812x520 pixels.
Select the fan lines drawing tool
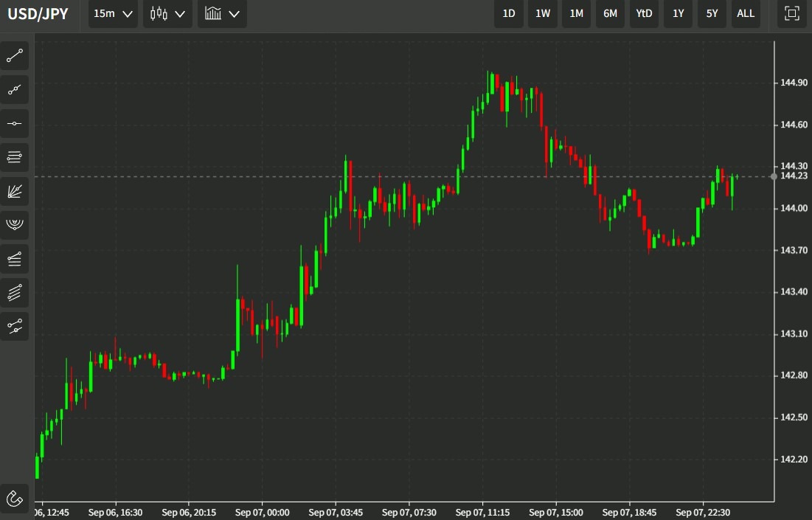click(x=15, y=192)
